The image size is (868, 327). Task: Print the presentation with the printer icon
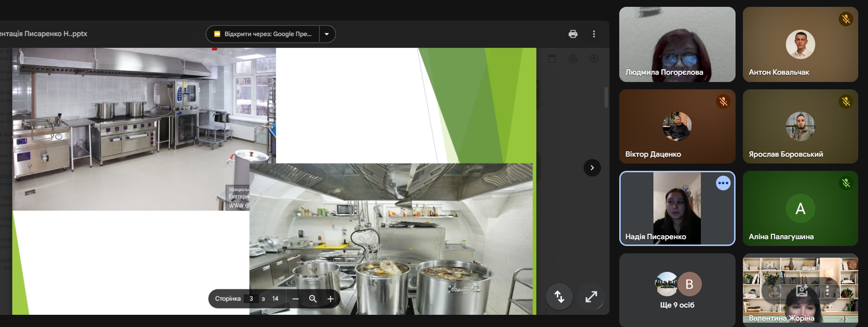coord(573,34)
